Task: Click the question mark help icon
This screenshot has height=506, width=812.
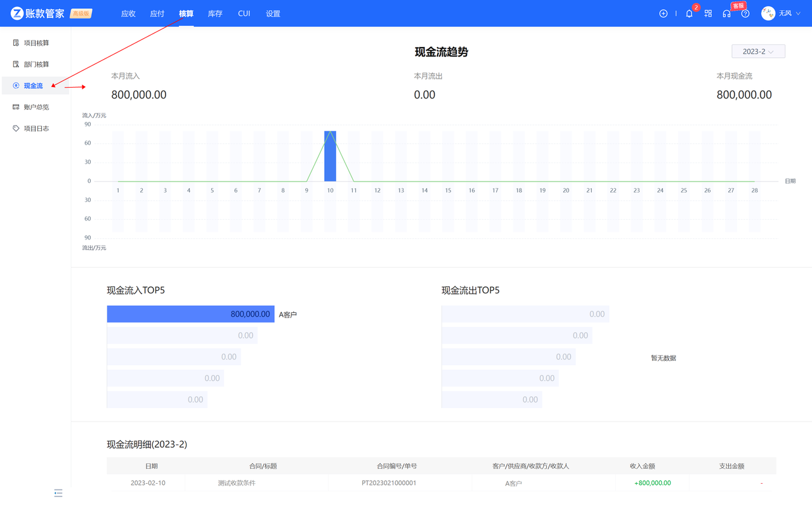Action: point(745,13)
